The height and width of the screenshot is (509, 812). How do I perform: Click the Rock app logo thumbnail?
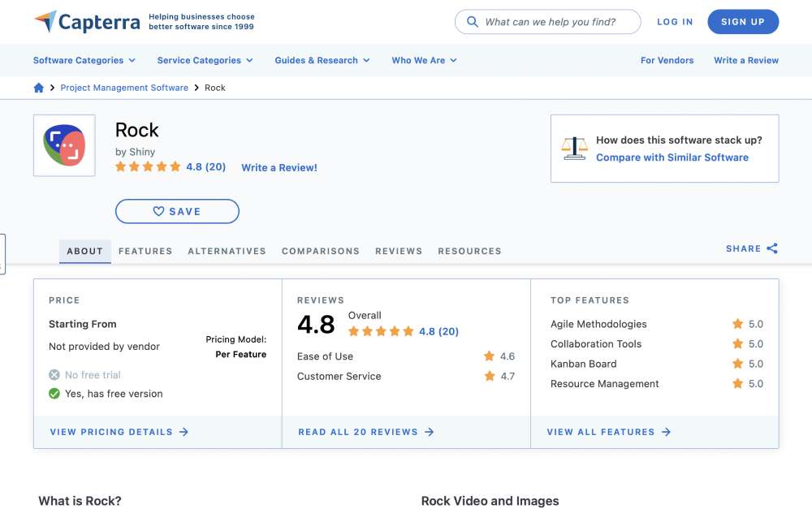64,146
